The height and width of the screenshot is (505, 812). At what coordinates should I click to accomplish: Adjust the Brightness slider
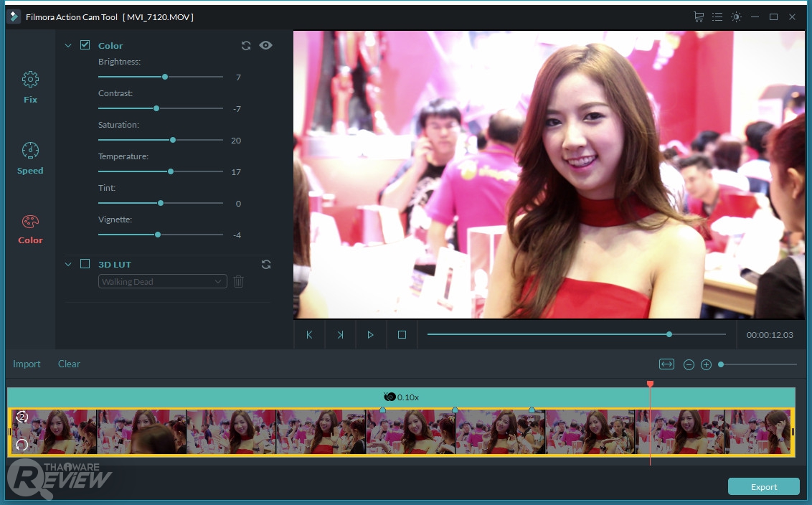[x=161, y=77]
